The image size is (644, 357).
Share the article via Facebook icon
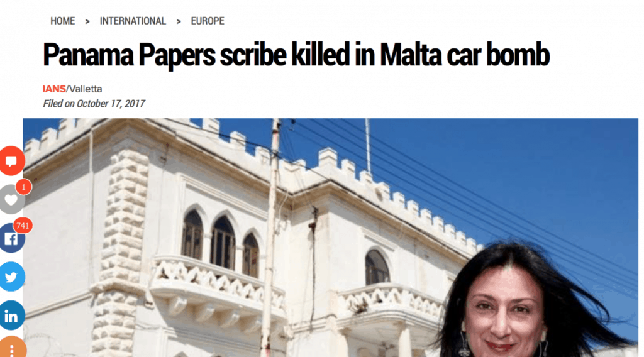11,238
